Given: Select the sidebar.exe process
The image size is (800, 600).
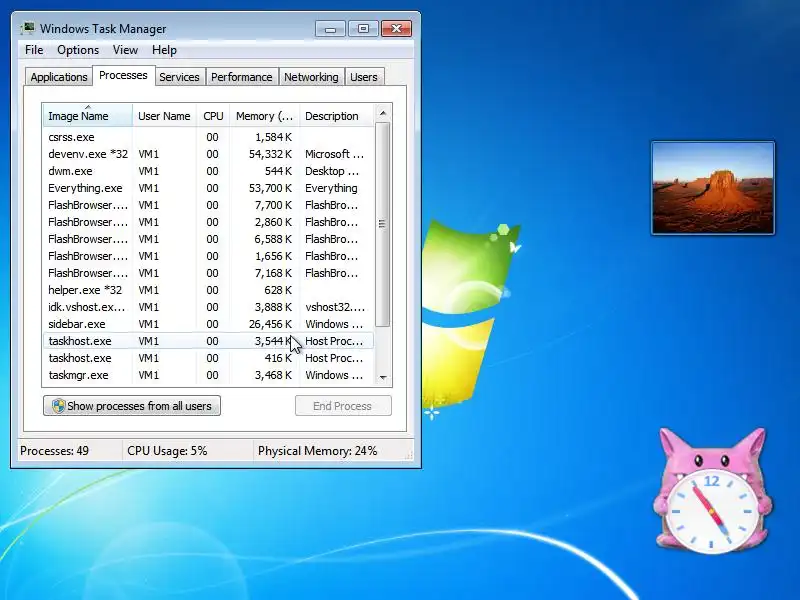Looking at the screenshot, I should pyautogui.click(x=209, y=324).
